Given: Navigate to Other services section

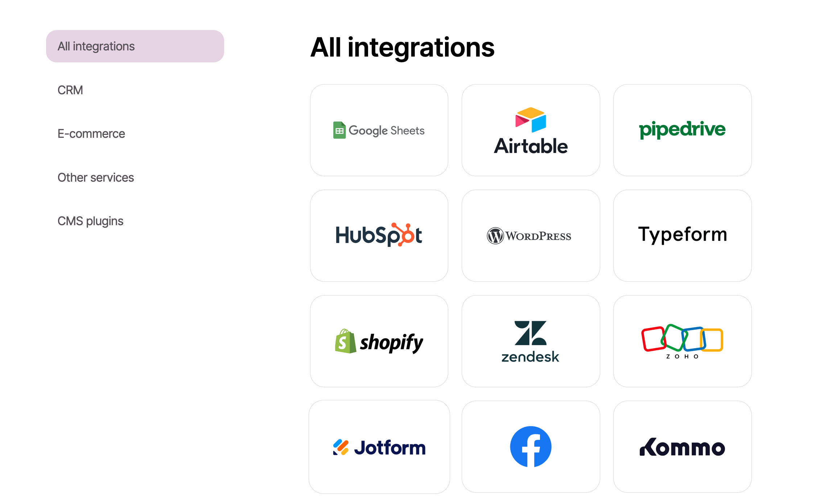Looking at the screenshot, I should 96,177.
